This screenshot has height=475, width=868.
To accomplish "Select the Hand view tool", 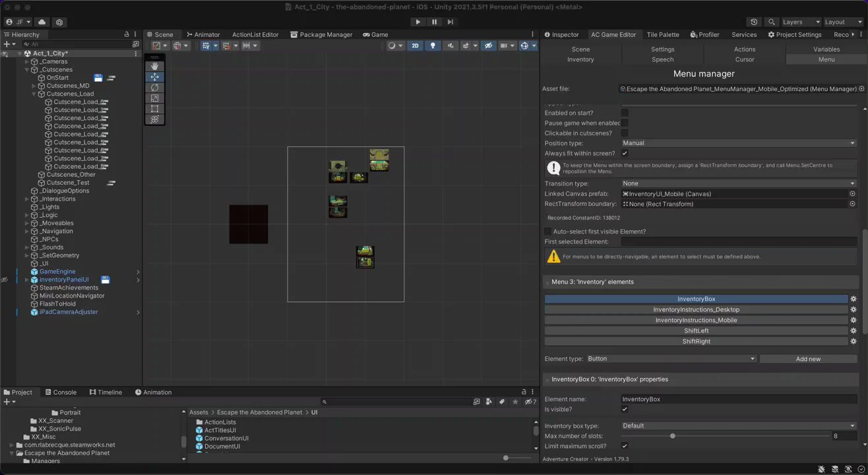I will (x=154, y=66).
